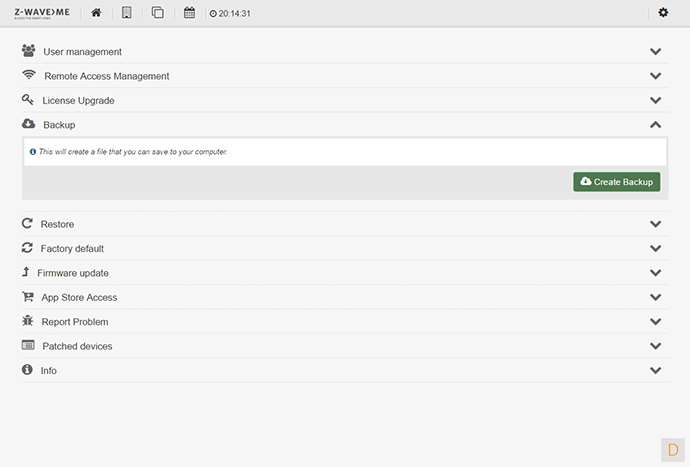Collapse the Backup section chevron
The image size is (690, 467).
[x=656, y=125]
